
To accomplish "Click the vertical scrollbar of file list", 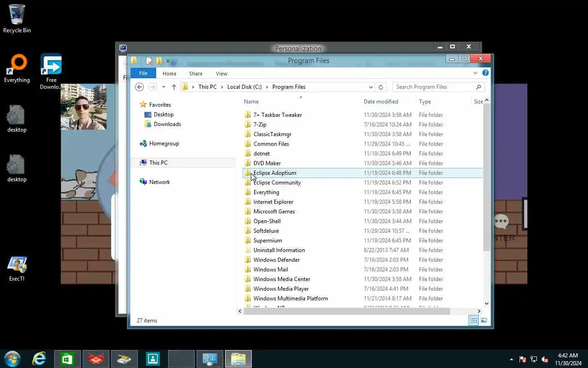I will tap(487, 178).
